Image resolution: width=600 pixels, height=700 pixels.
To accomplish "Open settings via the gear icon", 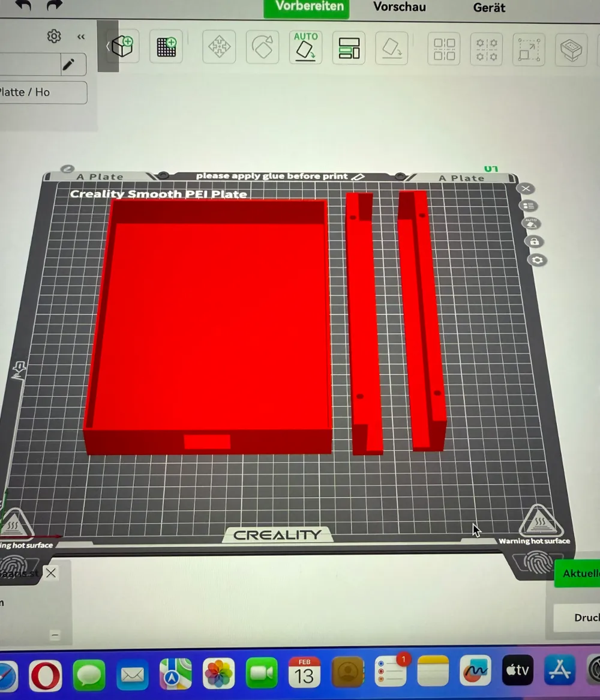I will (54, 36).
